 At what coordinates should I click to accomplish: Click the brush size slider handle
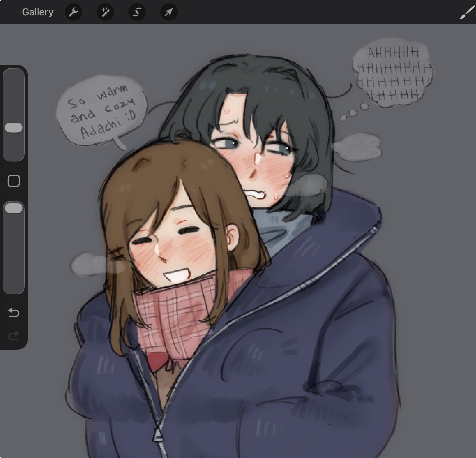click(14, 128)
